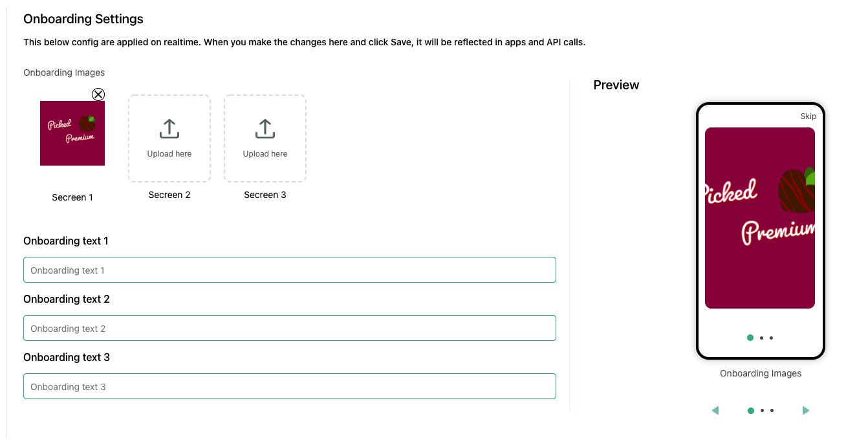Click the Onboarding text 3 input field
The height and width of the screenshot is (447, 868).
click(290, 386)
